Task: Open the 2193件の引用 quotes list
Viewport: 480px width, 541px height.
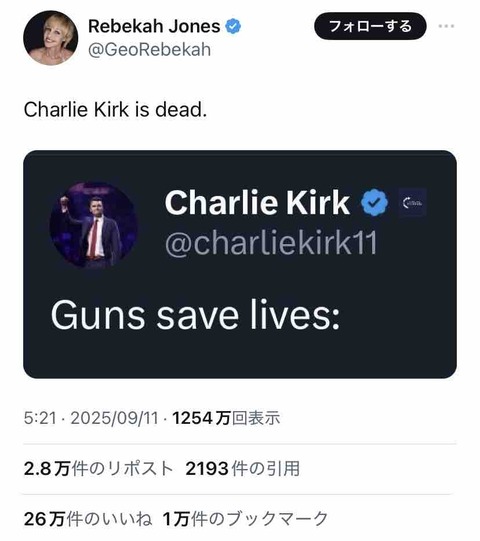Action: point(242,469)
